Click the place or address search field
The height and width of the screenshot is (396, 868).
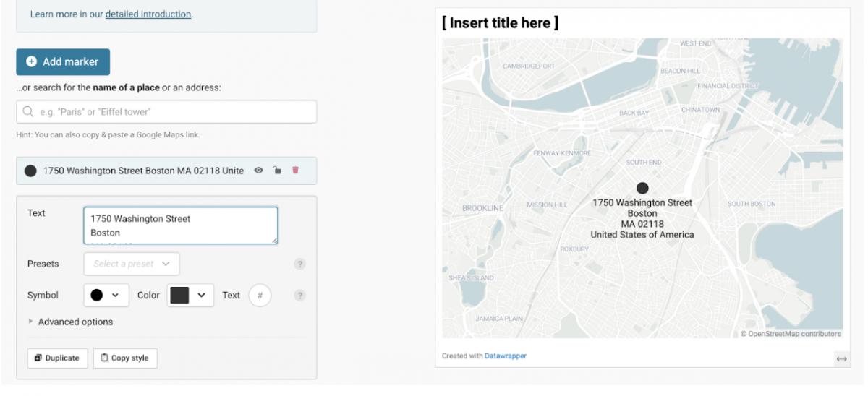(x=166, y=112)
